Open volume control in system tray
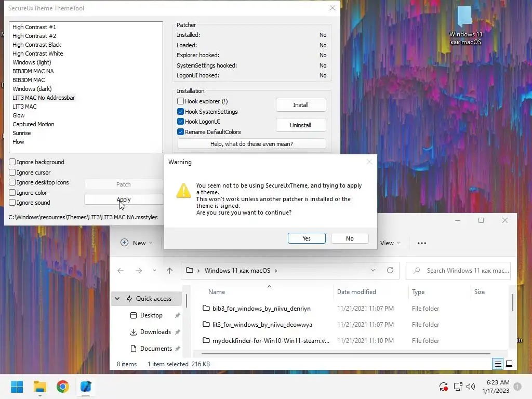This screenshot has height=399, width=532. click(471, 387)
